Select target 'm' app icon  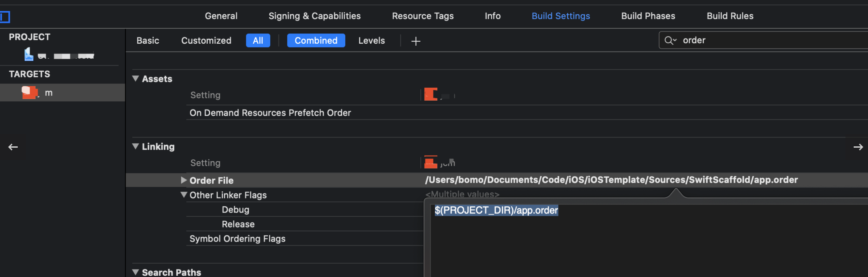click(30, 92)
